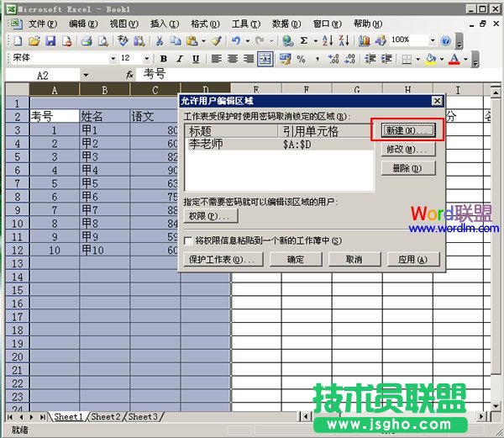The image size is (504, 438).
Task: Click the Undo icon
Action: click(x=237, y=40)
